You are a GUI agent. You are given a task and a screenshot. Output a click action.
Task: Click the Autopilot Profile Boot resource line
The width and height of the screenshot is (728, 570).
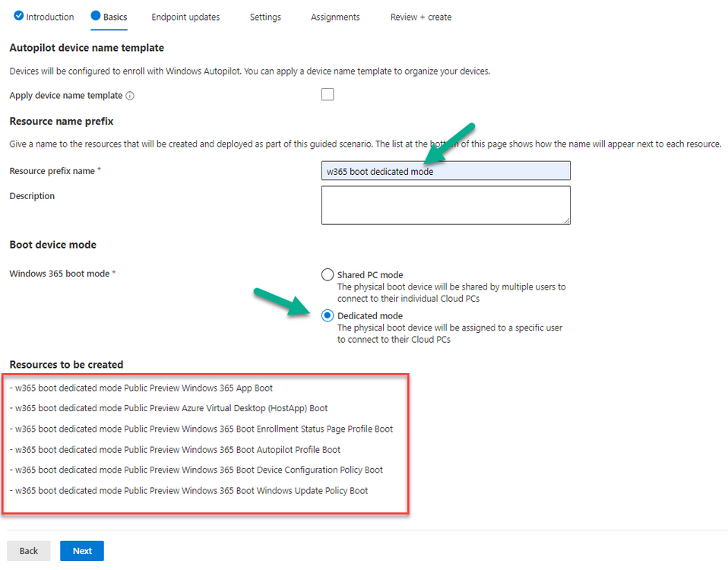pyautogui.click(x=175, y=449)
